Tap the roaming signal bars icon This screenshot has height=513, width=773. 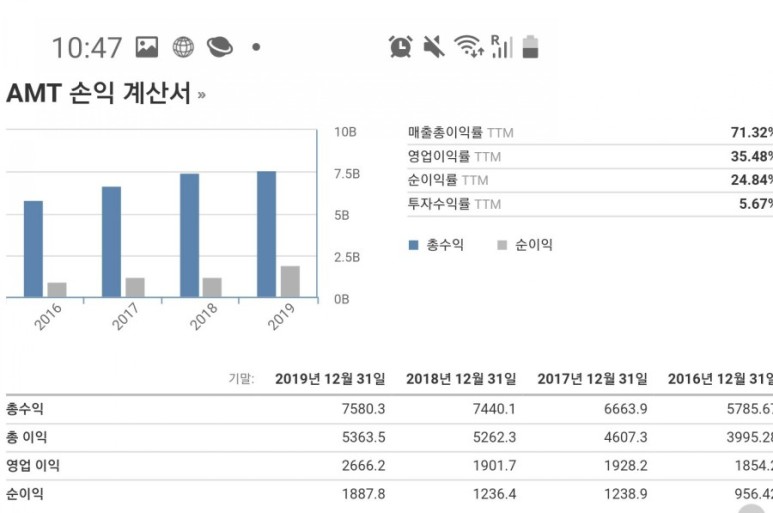point(502,46)
